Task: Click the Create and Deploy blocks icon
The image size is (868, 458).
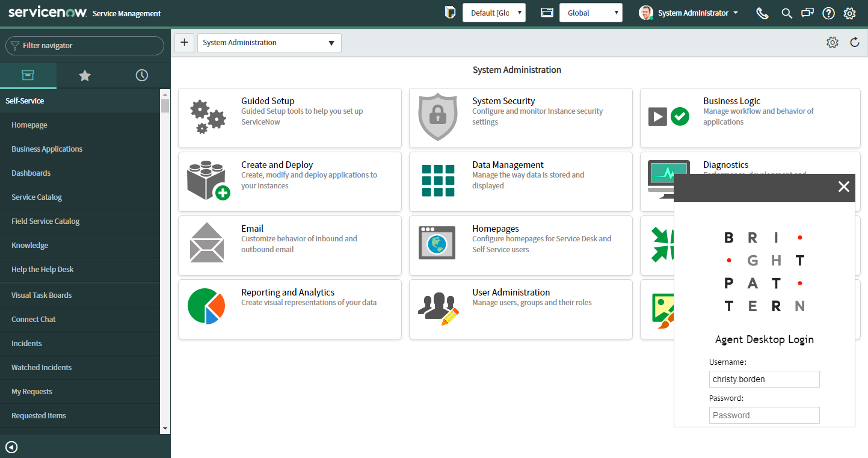Action: (x=208, y=181)
